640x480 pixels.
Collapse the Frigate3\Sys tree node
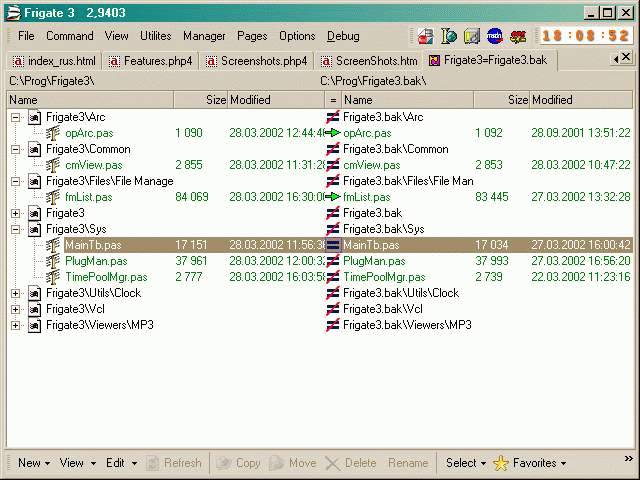(16, 229)
